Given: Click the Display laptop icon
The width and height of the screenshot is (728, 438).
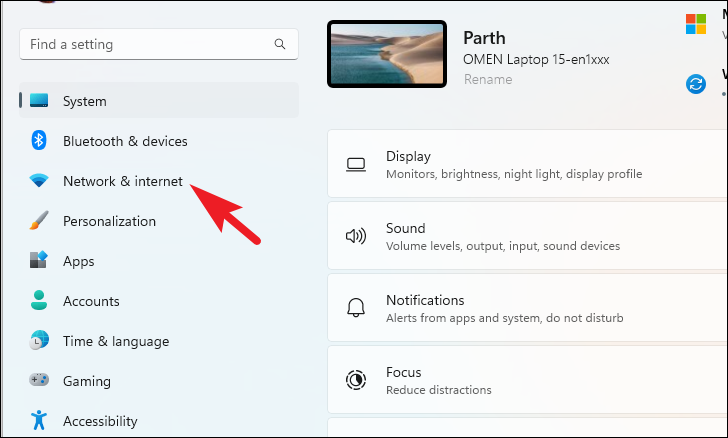Looking at the screenshot, I should tap(356, 165).
